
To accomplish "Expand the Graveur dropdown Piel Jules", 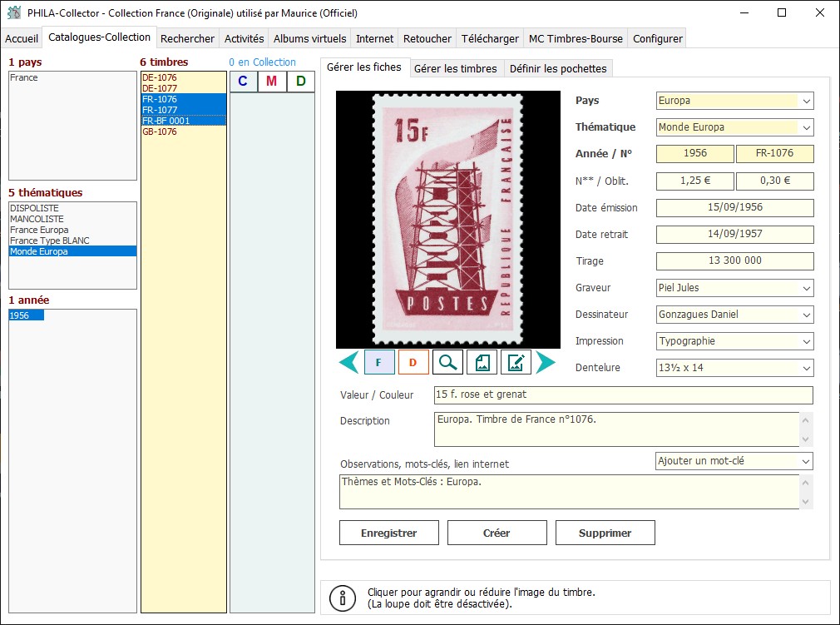I will (734, 288).
